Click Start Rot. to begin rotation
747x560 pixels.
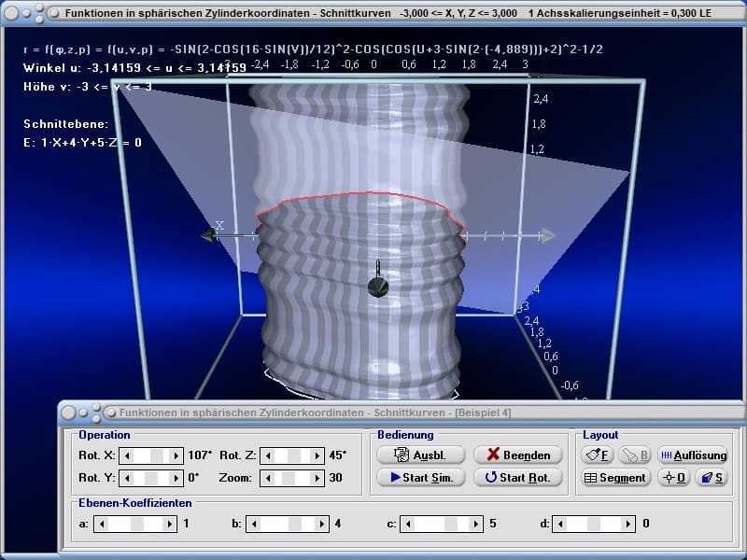tap(518, 478)
